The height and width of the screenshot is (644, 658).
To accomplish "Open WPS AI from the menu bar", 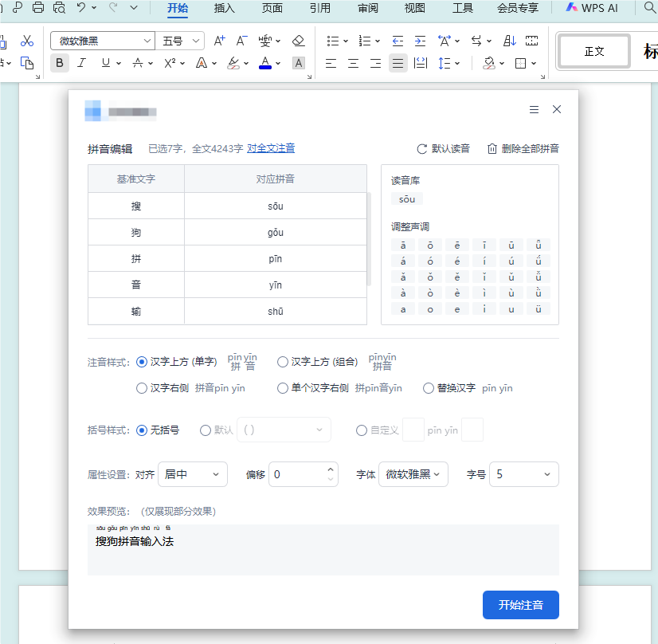I will tap(592, 8).
